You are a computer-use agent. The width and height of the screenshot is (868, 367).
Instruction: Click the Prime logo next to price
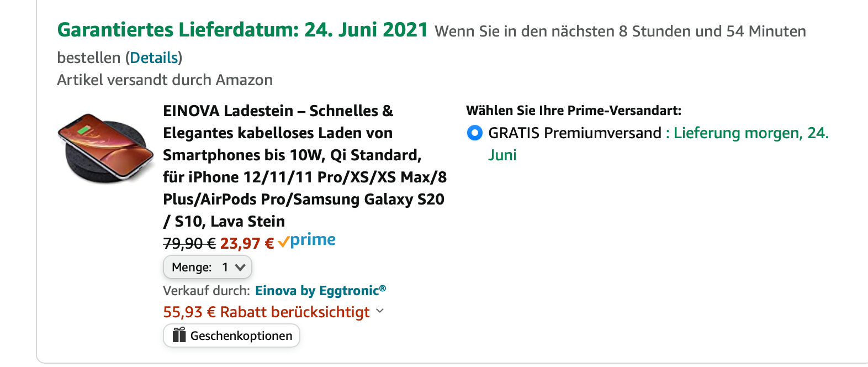click(x=313, y=240)
